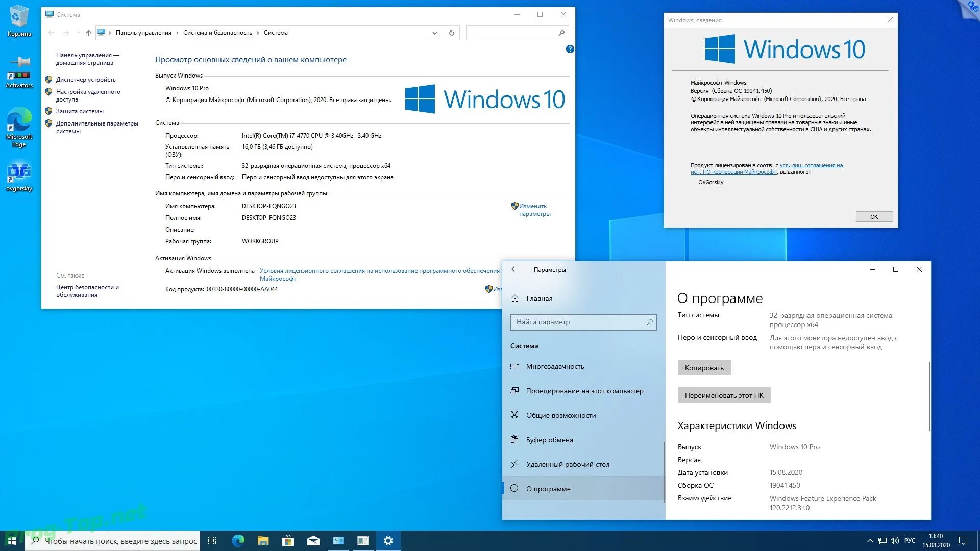Launch Edge from the taskbar

(238, 541)
